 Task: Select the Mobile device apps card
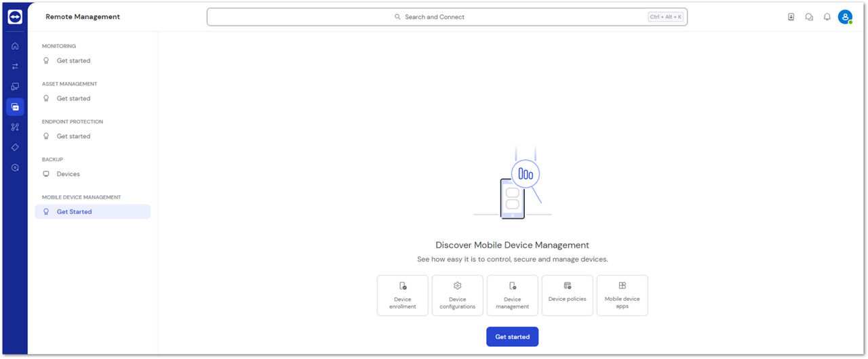[x=622, y=295]
